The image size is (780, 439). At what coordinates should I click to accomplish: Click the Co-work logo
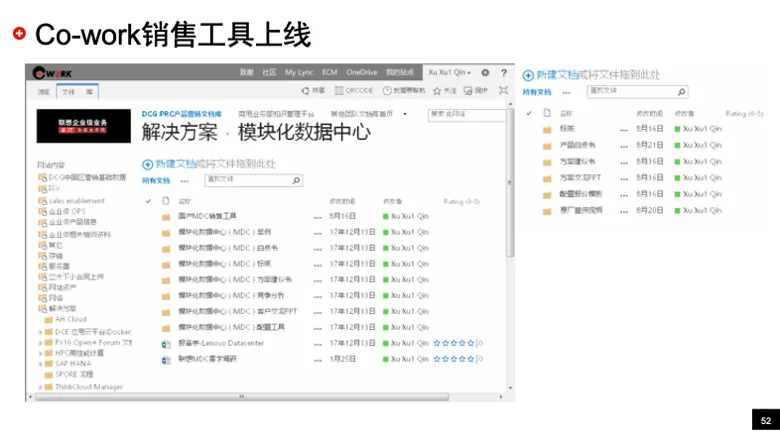[52, 73]
